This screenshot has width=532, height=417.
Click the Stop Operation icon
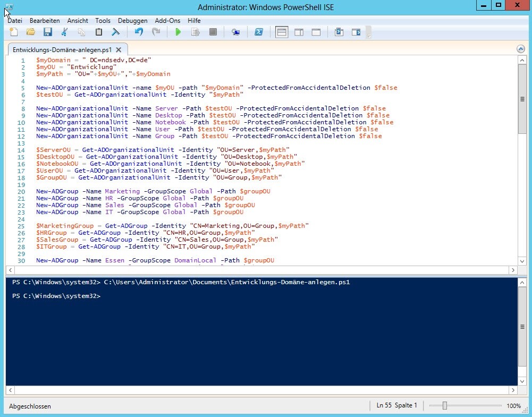(213, 32)
